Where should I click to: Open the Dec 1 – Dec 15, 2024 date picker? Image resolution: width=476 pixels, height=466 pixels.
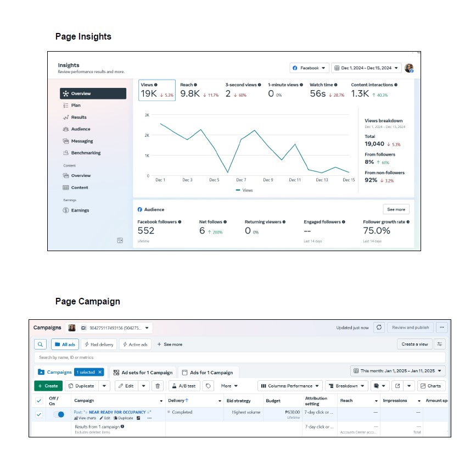point(366,68)
